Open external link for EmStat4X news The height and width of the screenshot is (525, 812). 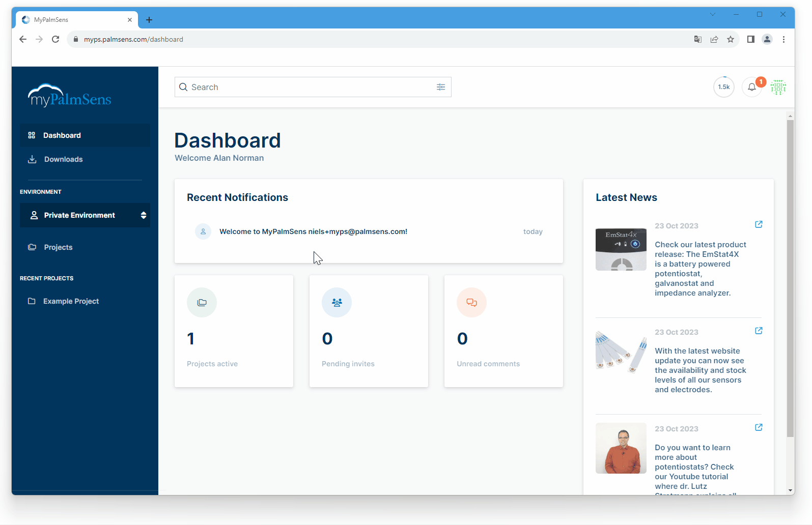[x=759, y=224]
